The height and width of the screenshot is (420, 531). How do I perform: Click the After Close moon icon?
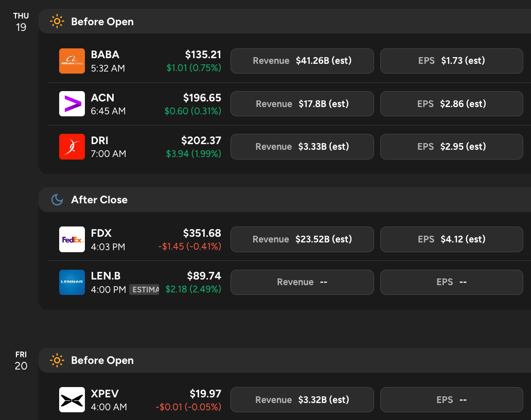tap(57, 200)
